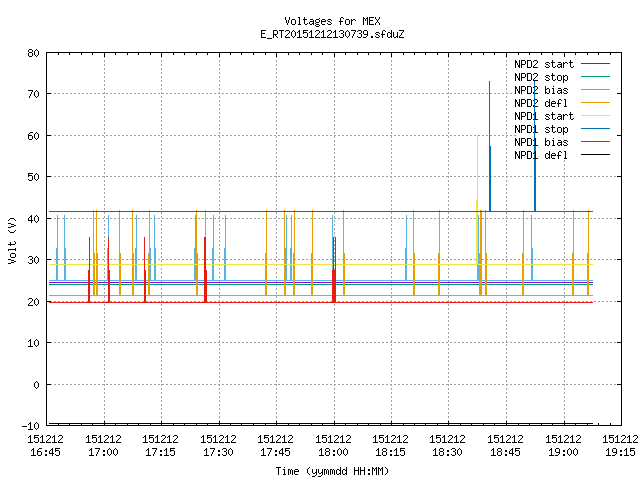Click the 'Volt (V)' y-axis label
Screen dimensions: 640x480
[12, 241]
